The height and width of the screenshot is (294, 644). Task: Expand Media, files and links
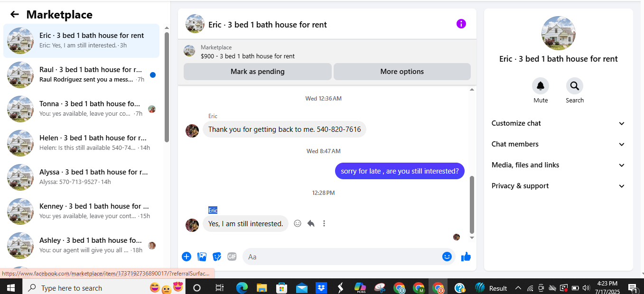[558, 165]
